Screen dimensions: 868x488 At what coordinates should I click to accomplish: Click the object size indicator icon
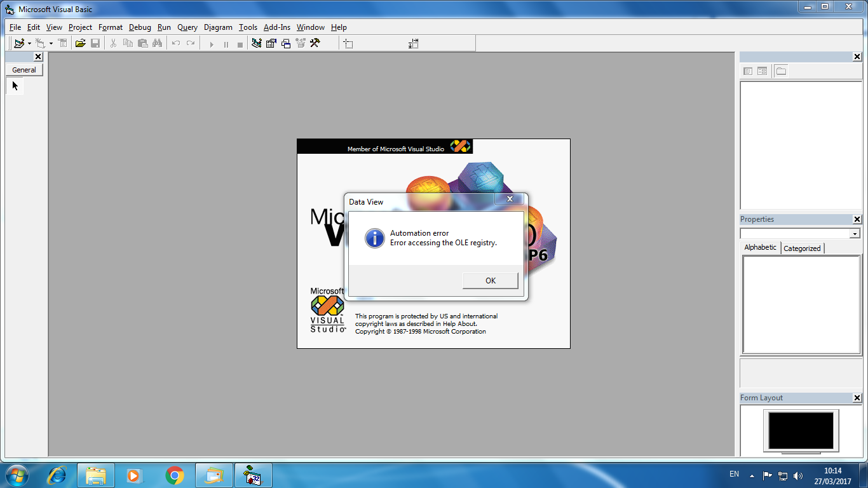(414, 44)
